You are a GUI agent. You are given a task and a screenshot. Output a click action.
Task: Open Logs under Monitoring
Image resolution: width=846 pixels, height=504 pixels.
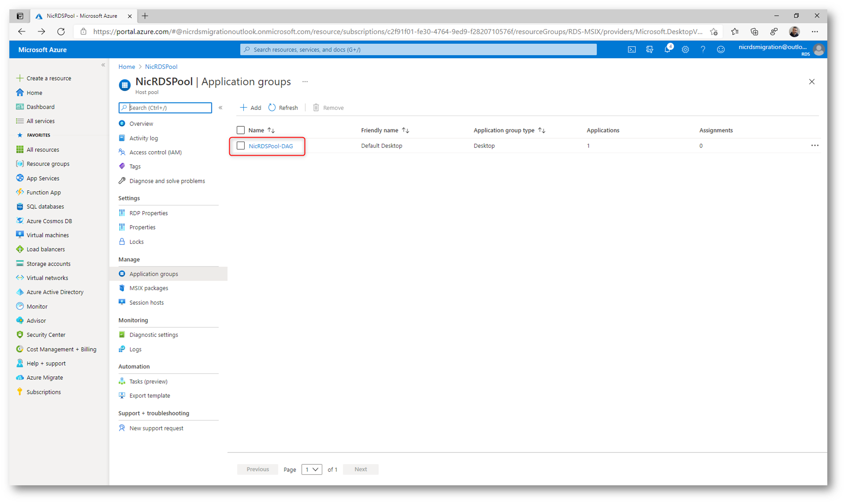click(x=135, y=350)
